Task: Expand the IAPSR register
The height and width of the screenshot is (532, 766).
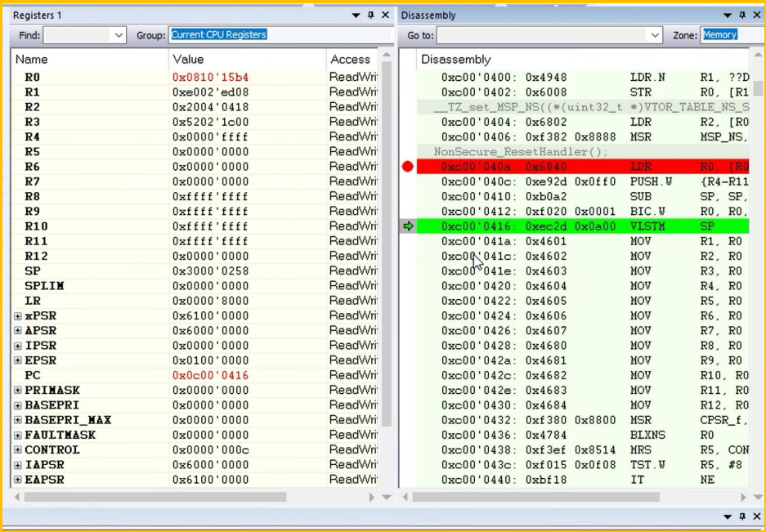Action: pyautogui.click(x=18, y=465)
